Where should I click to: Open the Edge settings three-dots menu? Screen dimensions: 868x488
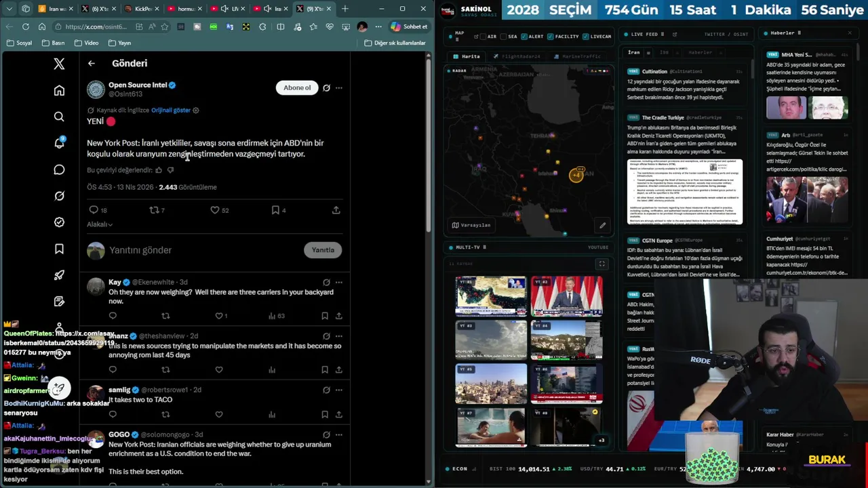(378, 26)
